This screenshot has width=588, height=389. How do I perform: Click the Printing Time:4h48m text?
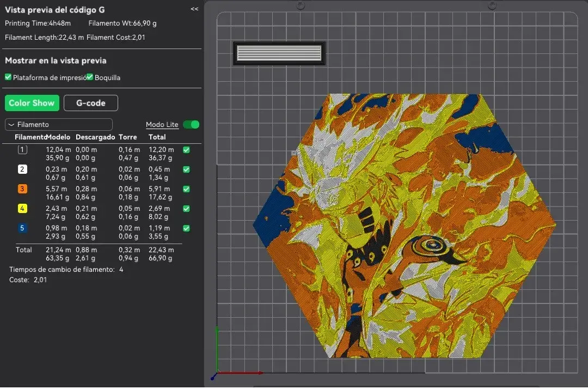(x=38, y=23)
